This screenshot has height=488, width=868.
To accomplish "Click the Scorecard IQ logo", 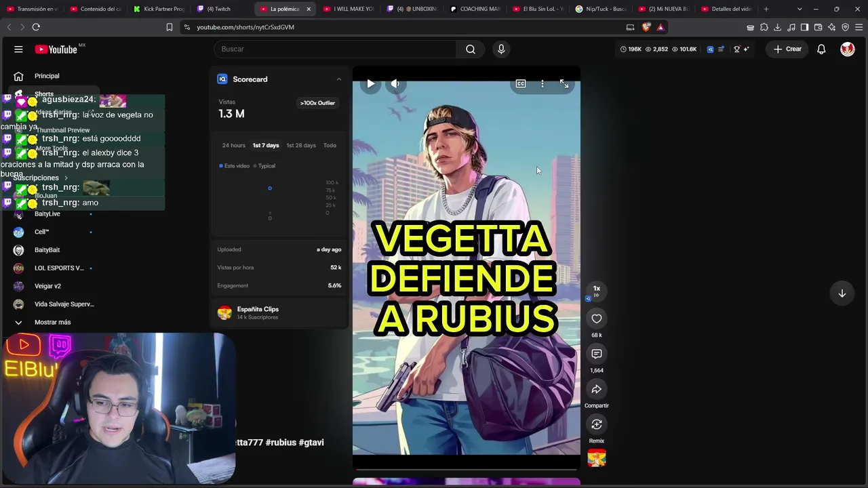I will (x=222, y=79).
